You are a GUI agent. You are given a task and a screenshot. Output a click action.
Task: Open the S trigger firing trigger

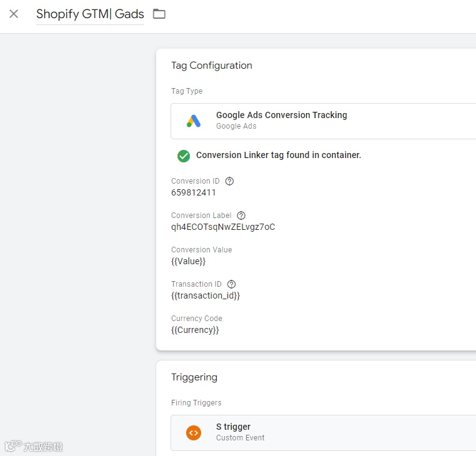[324, 433]
